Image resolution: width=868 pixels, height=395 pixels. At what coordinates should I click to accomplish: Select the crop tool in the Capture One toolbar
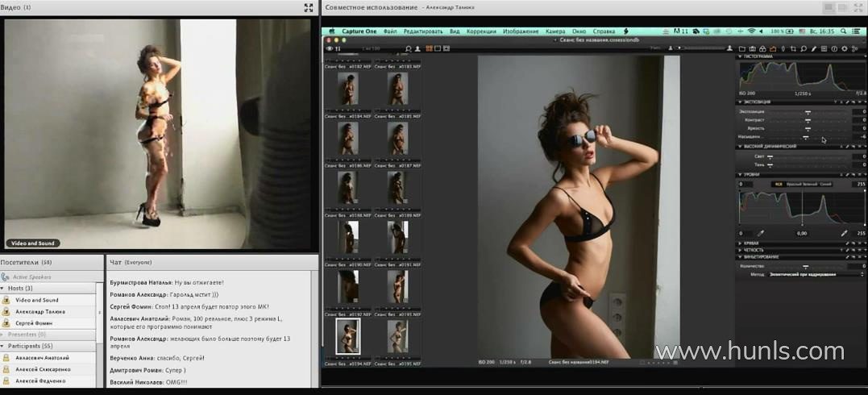tap(794, 48)
